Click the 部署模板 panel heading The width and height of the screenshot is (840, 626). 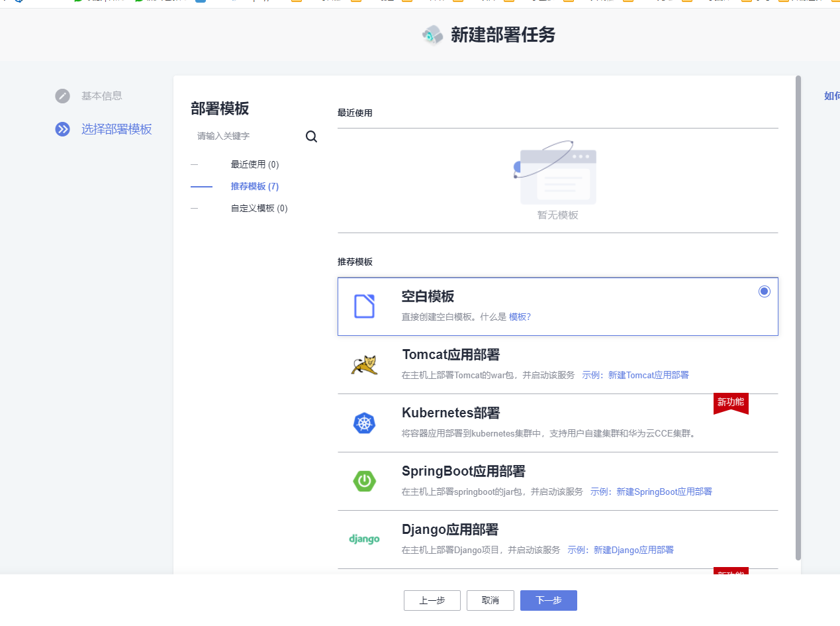[x=220, y=109]
